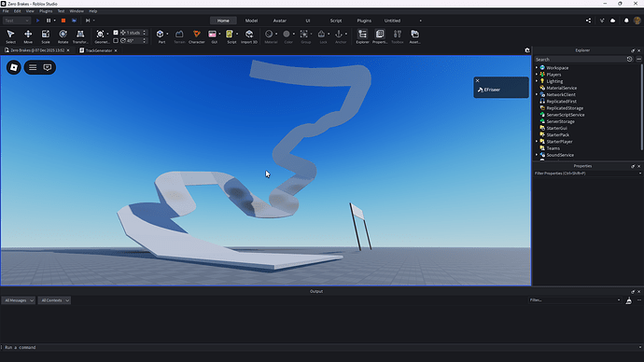Click the Explorer search field

pyautogui.click(x=580, y=59)
